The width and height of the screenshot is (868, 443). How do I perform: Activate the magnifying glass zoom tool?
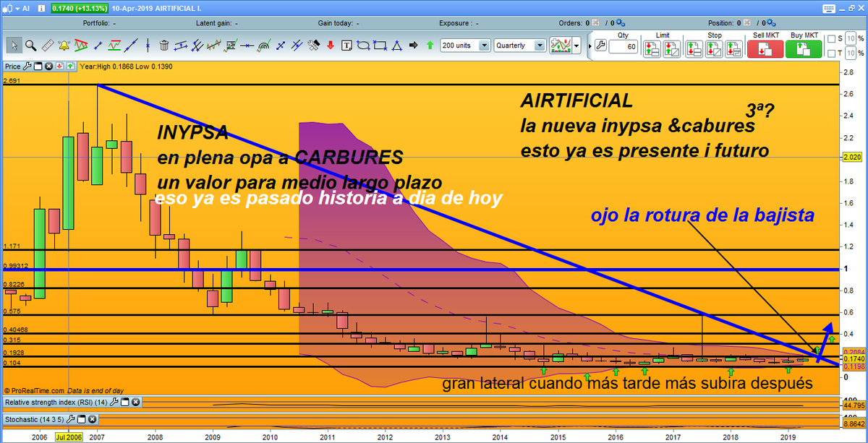click(x=31, y=46)
